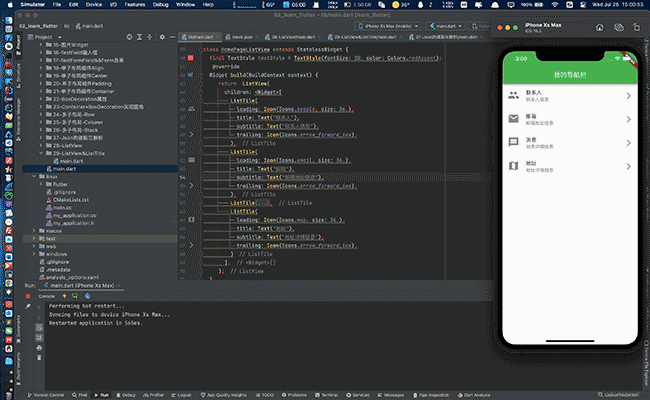Screen dimensions: 650x400
Task: Expand the macos folder
Action: (x=34, y=231)
